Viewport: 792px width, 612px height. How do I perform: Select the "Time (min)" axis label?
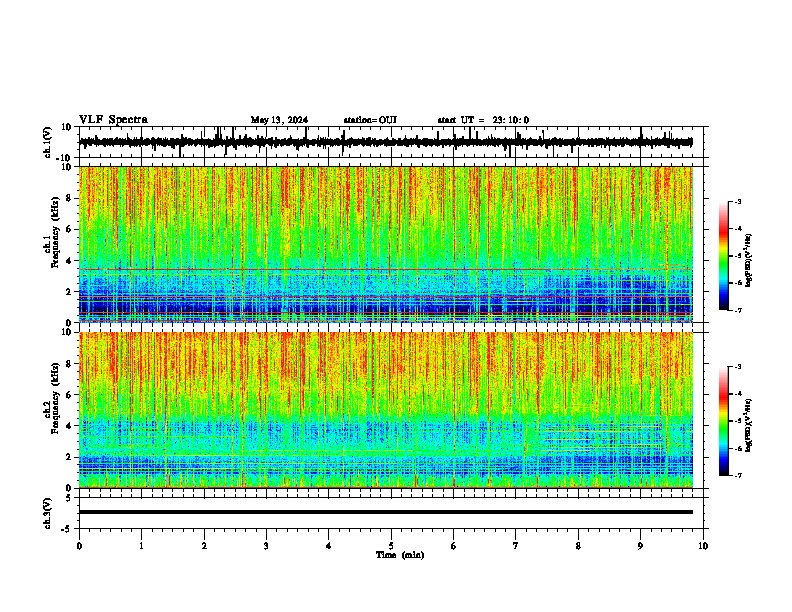(400, 555)
